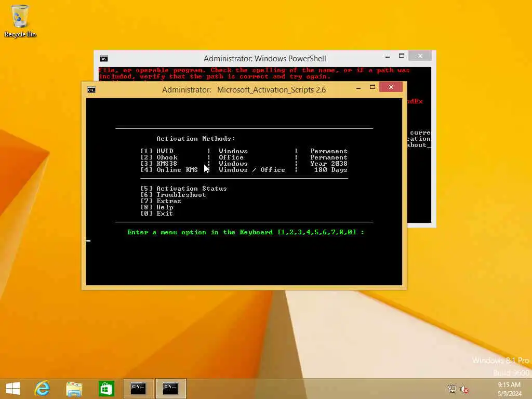Close the Activation Scripts window

391,87
